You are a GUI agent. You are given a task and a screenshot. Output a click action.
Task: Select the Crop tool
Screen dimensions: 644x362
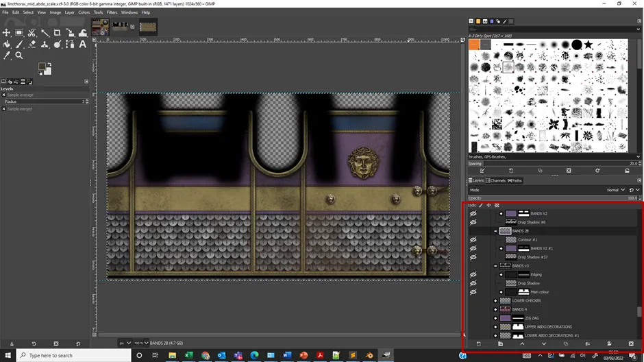click(x=57, y=32)
